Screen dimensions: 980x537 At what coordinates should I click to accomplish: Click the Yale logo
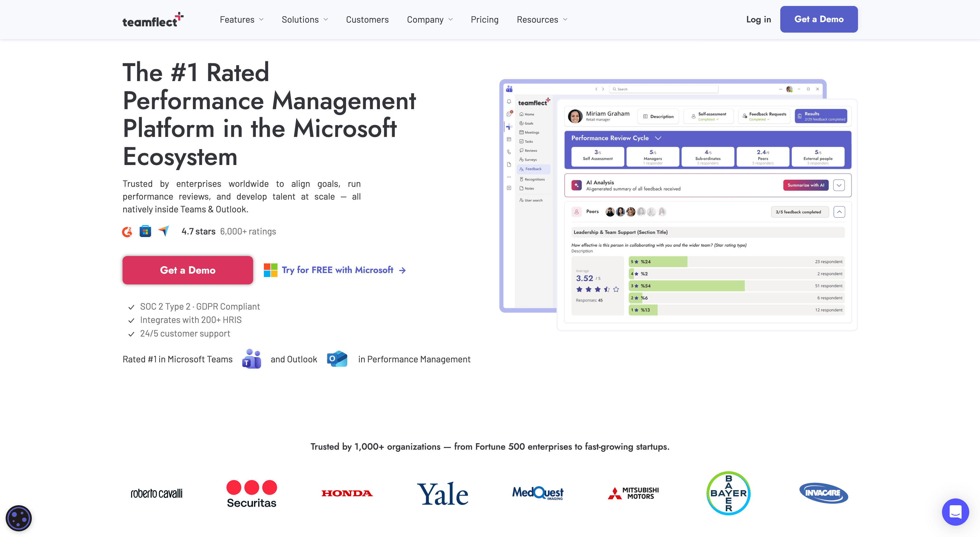point(442,494)
